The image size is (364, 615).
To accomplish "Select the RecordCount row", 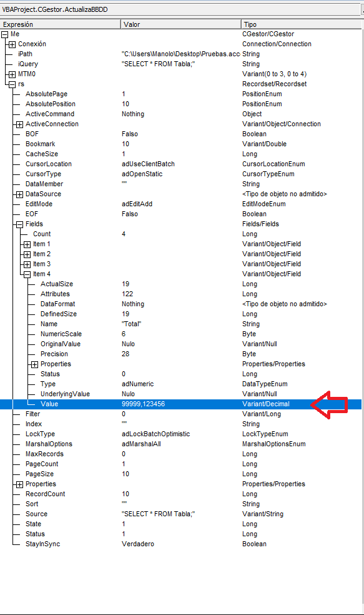I will click(x=180, y=494).
